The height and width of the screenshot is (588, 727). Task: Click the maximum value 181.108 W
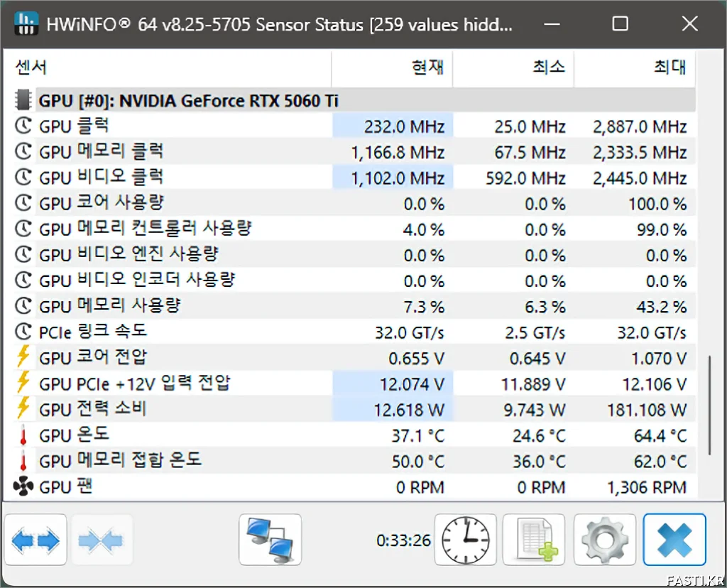pyautogui.click(x=647, y=410)
